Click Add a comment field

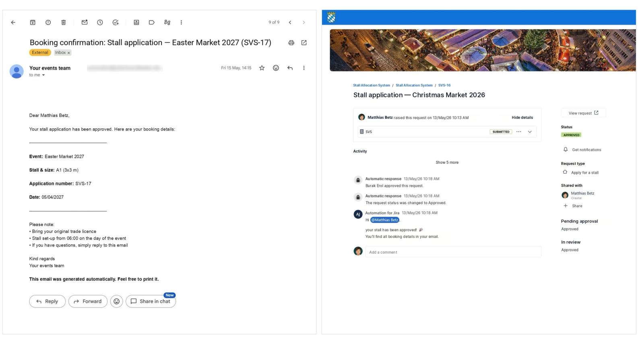pyautogui.click(x=453, y=252)
